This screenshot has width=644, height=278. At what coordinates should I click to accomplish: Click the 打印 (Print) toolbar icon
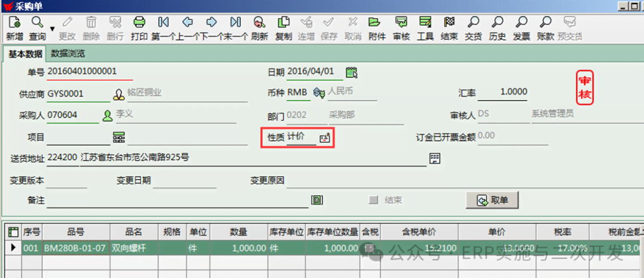point(139,28)
